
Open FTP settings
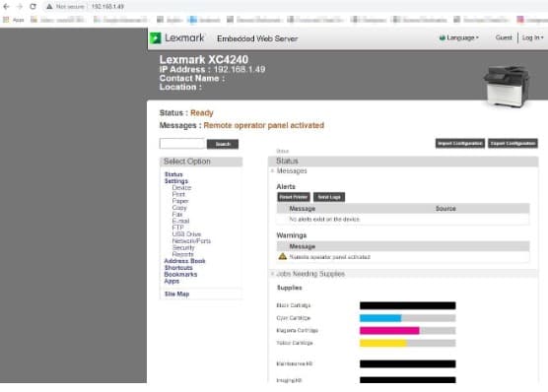[177, 228]
